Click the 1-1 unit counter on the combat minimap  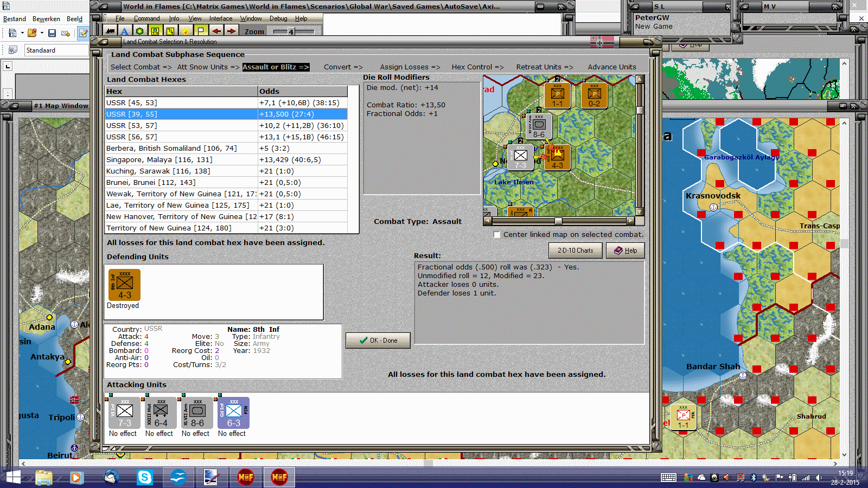557,95
